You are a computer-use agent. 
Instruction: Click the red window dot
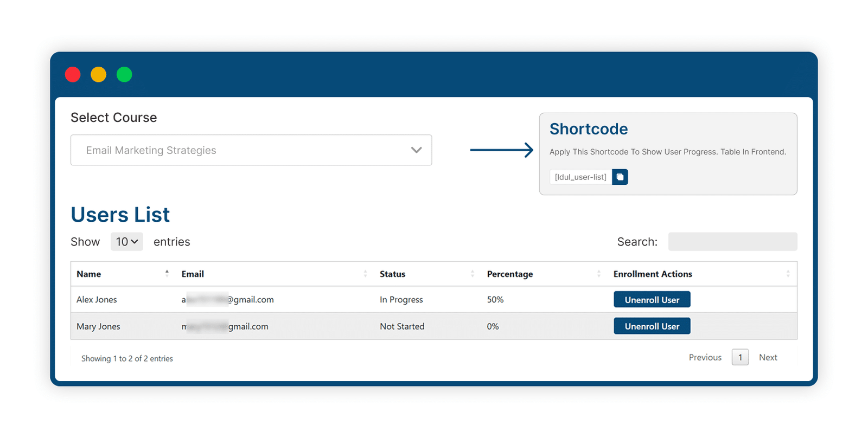73,74
